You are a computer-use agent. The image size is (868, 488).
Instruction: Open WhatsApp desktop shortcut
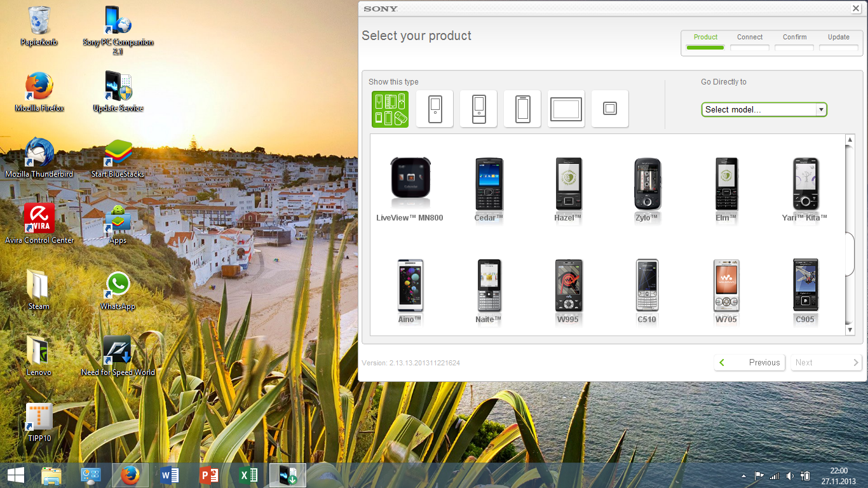pyautogui.click(x=118, y=290)
